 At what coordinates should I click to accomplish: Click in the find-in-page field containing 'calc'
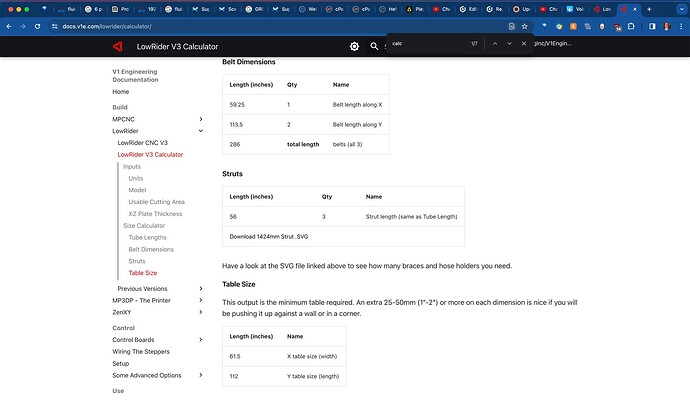click(427, 44)
